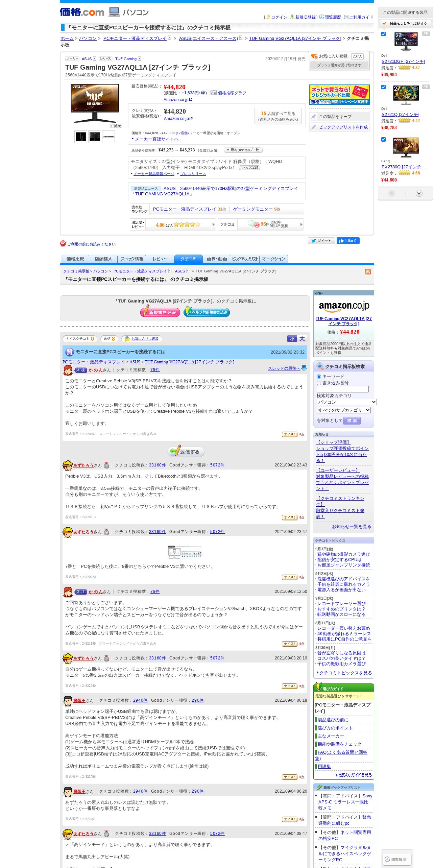Click the RSS feed icon
Viewport: 434px width, 868px height.
(x=368, y=271)
